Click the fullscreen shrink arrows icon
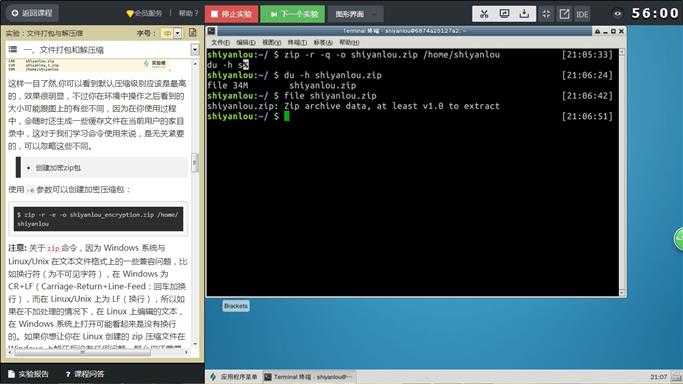The height and width of the screenshot is (384, 683). 546,14
